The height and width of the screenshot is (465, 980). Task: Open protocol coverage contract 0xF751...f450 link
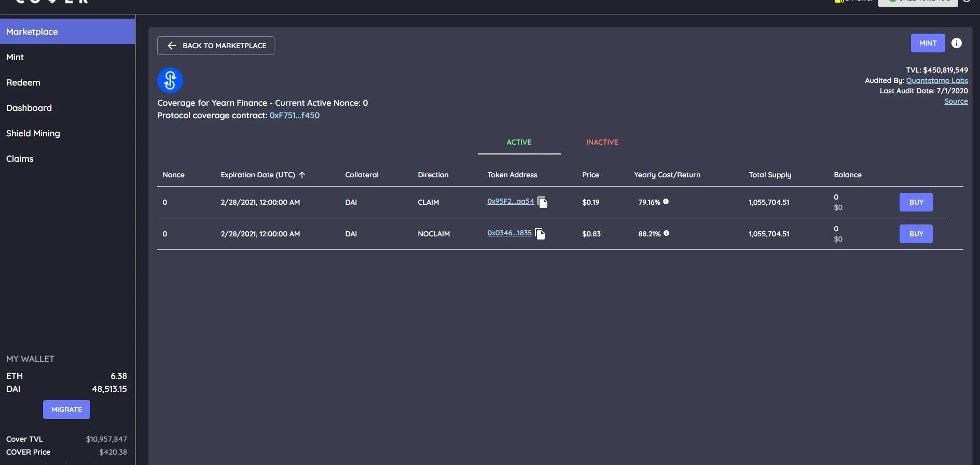click(x=294, y=116)
